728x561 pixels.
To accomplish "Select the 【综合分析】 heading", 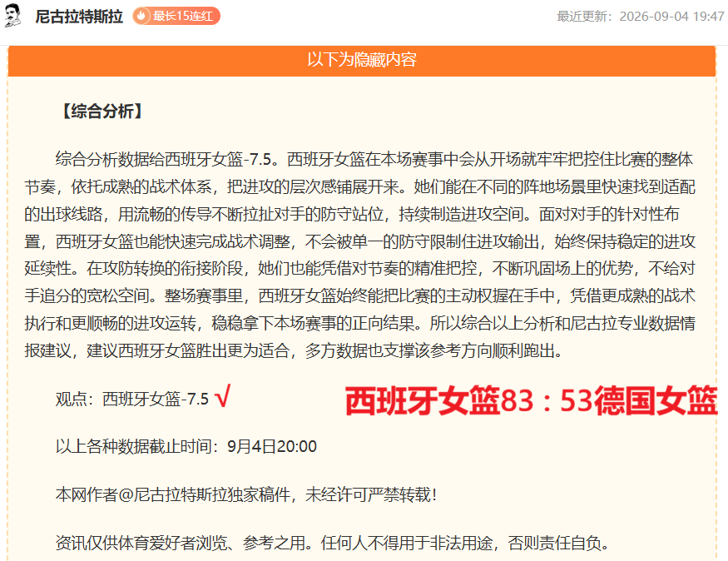I will [102, 112].
